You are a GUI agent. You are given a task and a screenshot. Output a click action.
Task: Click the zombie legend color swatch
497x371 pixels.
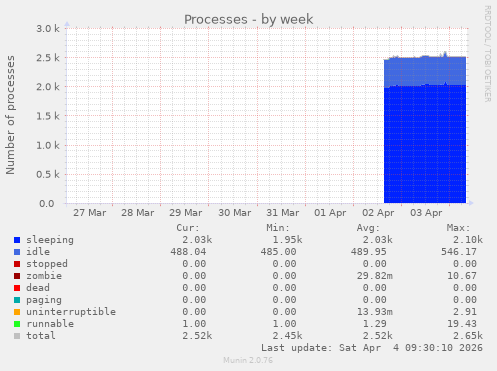point(17,276)
